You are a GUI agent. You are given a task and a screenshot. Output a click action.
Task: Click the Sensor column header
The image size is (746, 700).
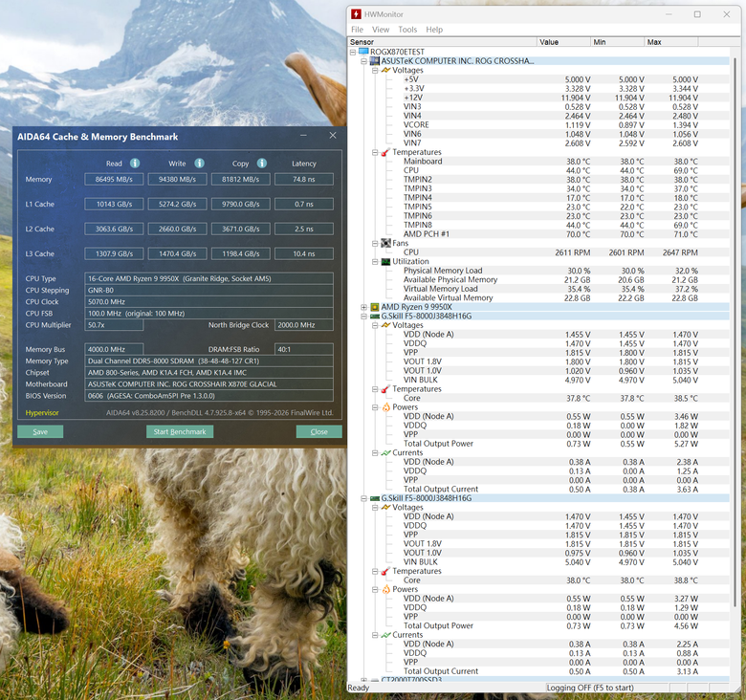point(443,42)
